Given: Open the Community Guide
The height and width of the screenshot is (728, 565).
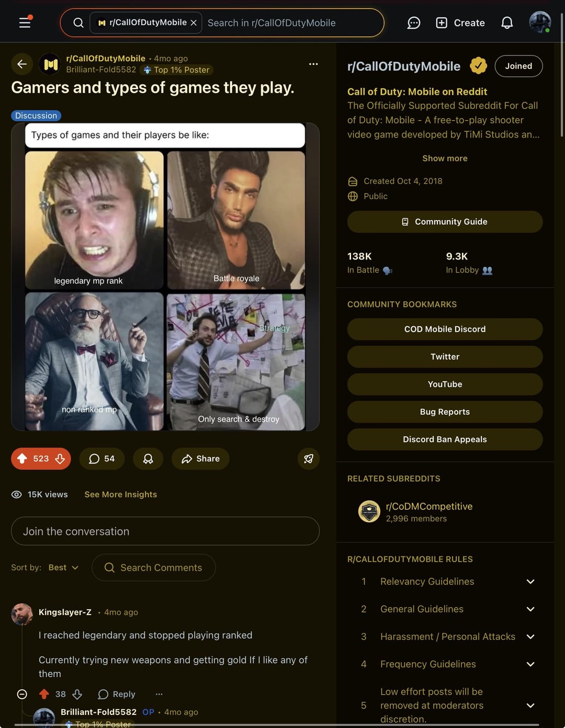Looking at the screenshot, I should pos(445,222).
